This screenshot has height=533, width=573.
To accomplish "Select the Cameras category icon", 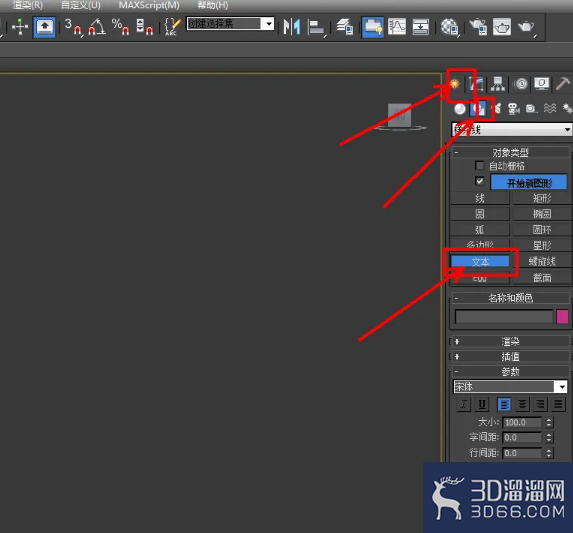I will tap(514, 108).
